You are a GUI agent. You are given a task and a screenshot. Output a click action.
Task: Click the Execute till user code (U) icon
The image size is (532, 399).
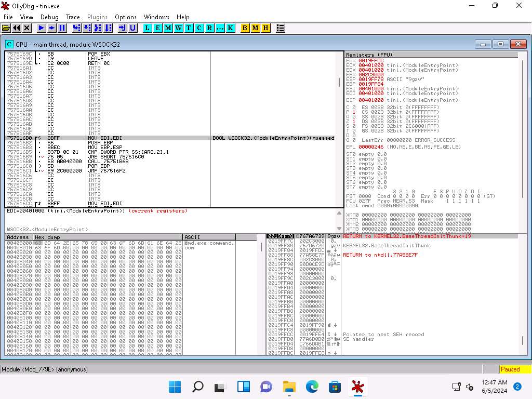click(x=132, y=28)
